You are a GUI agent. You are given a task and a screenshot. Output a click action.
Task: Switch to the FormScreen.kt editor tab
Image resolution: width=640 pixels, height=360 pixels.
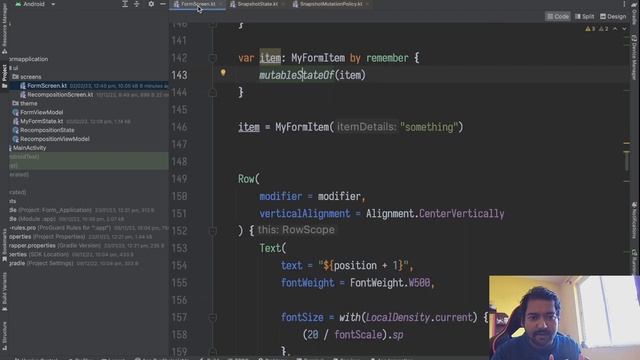[198, 4]
